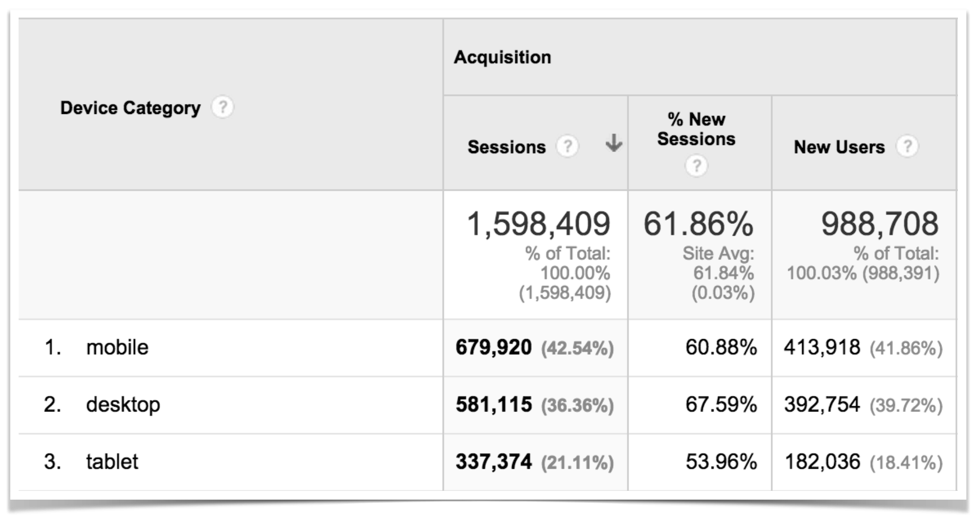Click the Acquisition column group header
Image resolution: width=980 pixels, height=528 pixels.
502,57
